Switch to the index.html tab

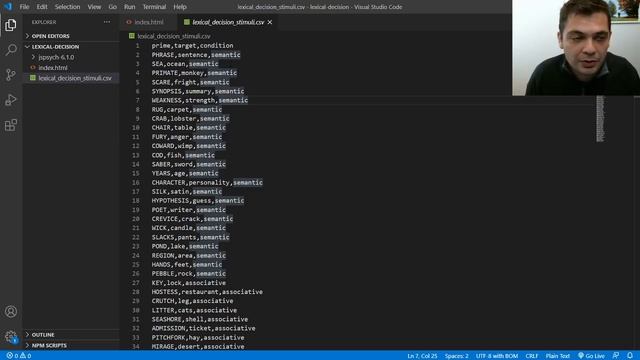click(149, 22)
